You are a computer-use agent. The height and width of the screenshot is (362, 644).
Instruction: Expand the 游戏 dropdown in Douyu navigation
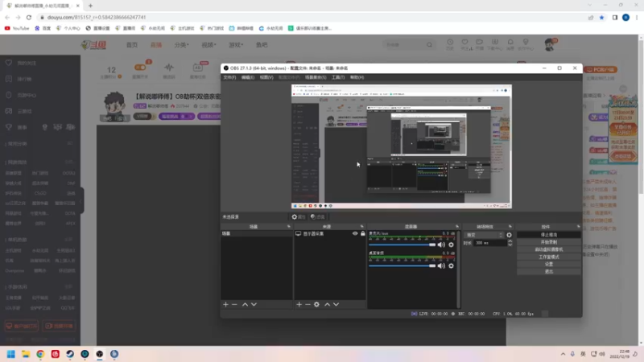click(236, 45)
